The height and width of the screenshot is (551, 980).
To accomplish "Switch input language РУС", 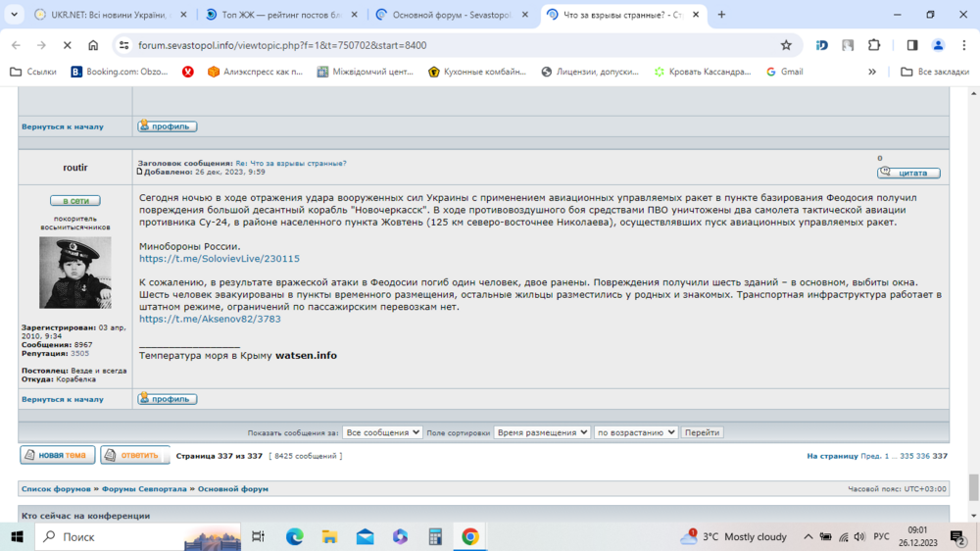I will tap(881, 536).
